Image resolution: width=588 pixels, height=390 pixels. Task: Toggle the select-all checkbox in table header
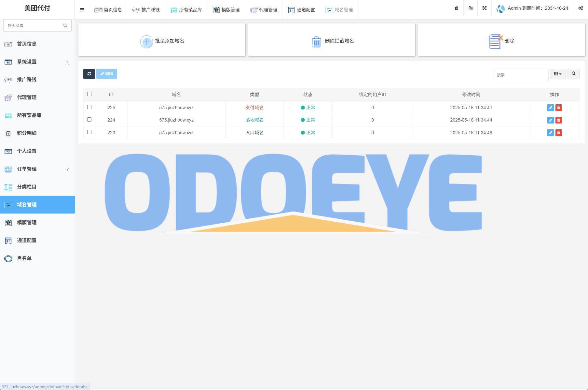tap(89, 94)
